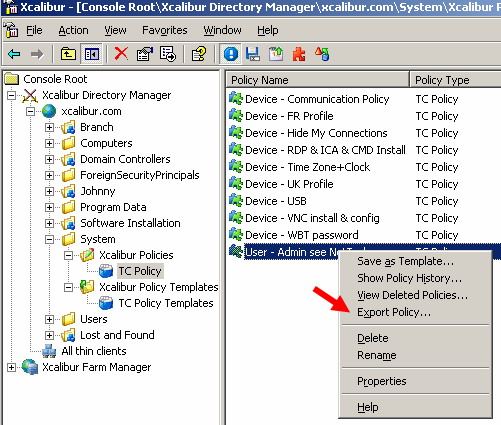Viewport: 501px width, 425px height.
Task: Sort by Policy Name column header
Action: [x=318, y=80]
